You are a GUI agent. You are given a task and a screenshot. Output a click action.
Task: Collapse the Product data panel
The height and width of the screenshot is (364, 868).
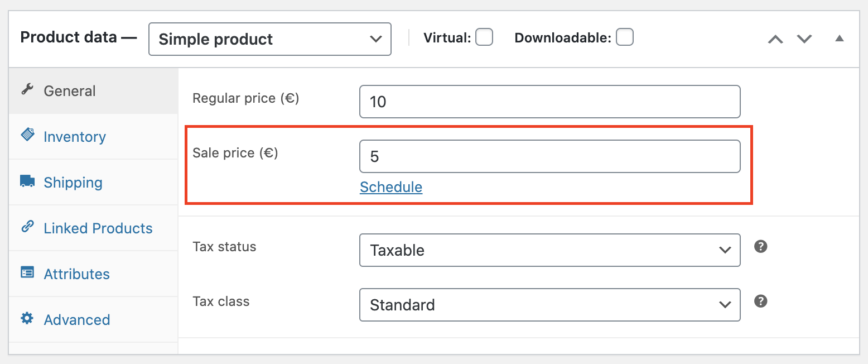[x=840, y=39]
